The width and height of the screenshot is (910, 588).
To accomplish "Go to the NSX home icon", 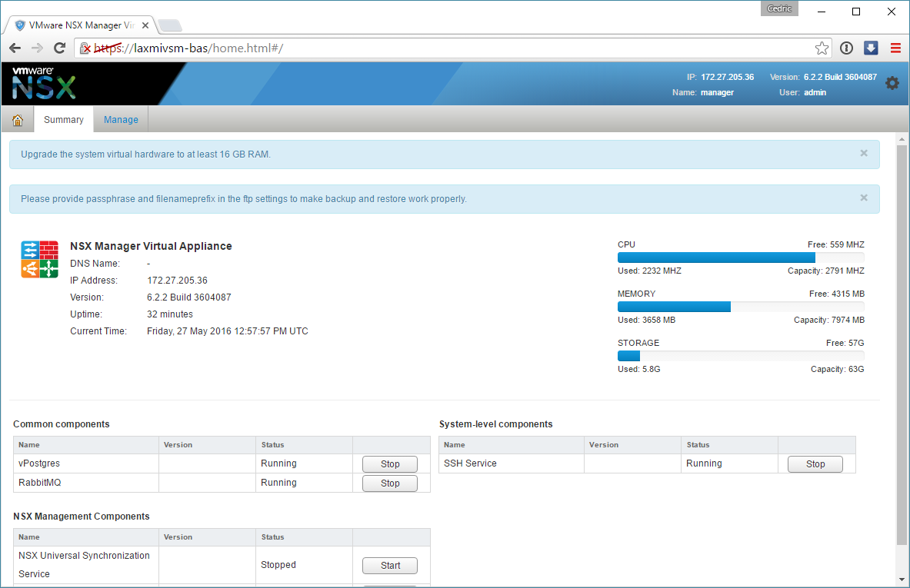I will click(x=18, y=120).
